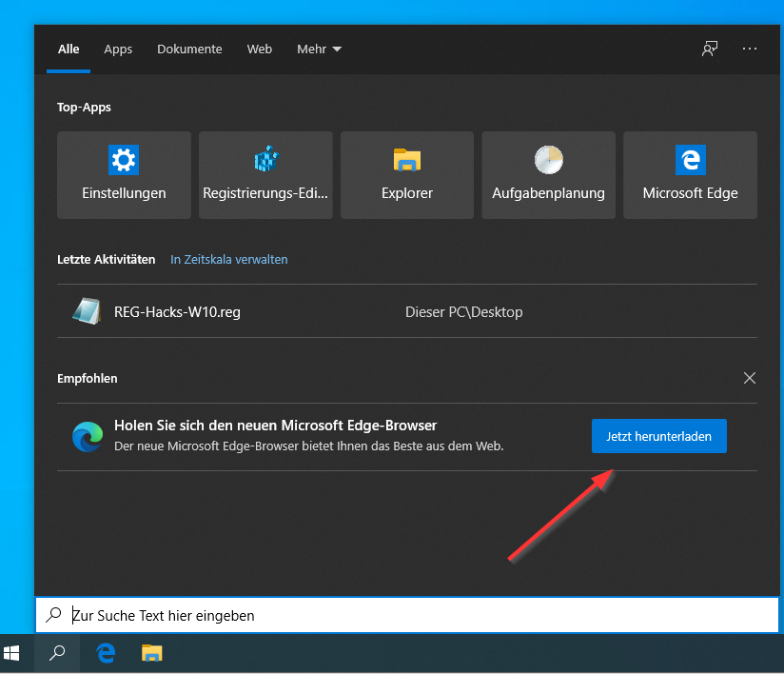
Task: Click the feedback icon in search header
Action: (710, 50)
